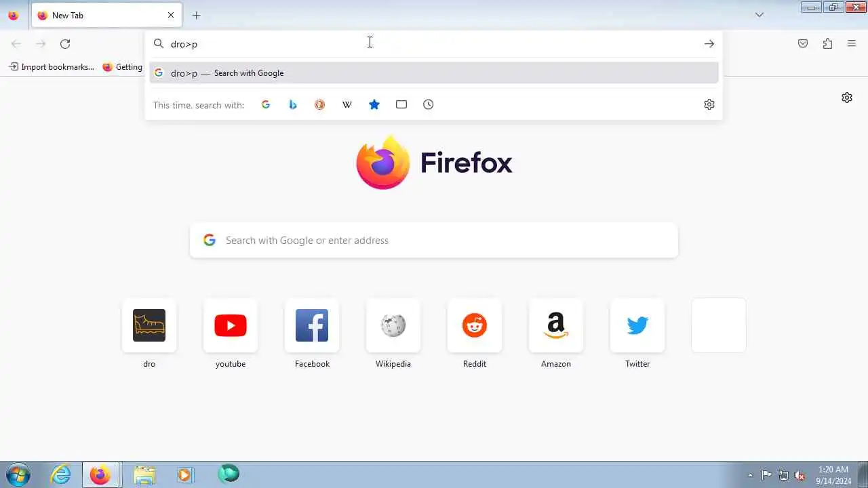
Task: Click the Search with Google field
Action: coord(434,241)
